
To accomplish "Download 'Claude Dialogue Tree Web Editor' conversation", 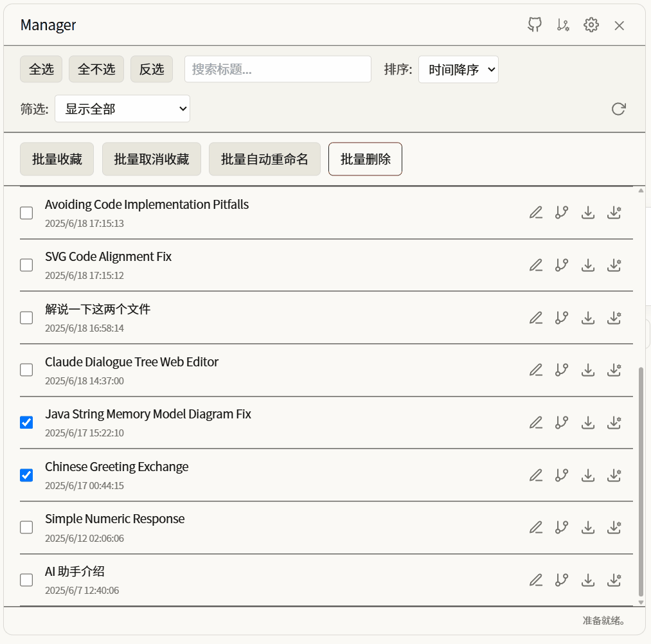I will pyautogui.click(x=588, y=370).
